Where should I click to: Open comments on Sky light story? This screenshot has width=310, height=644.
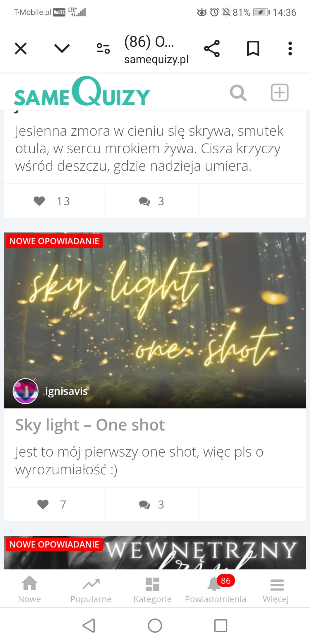click(x=152, y=504)
